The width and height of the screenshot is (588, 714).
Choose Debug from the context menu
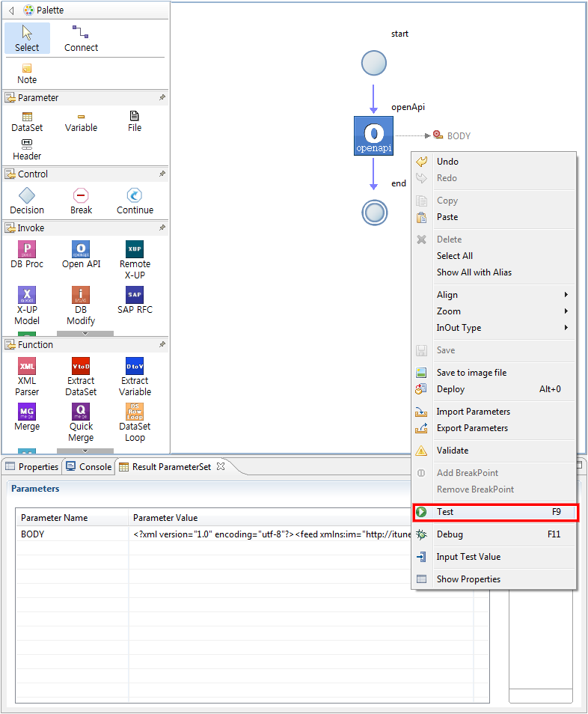click(x=494, y=534)
